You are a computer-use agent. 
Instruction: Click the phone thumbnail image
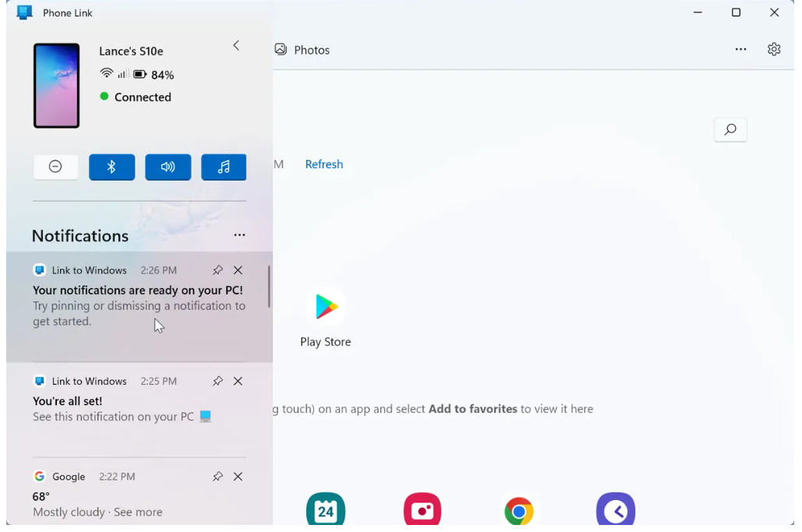tap(56, 86)
